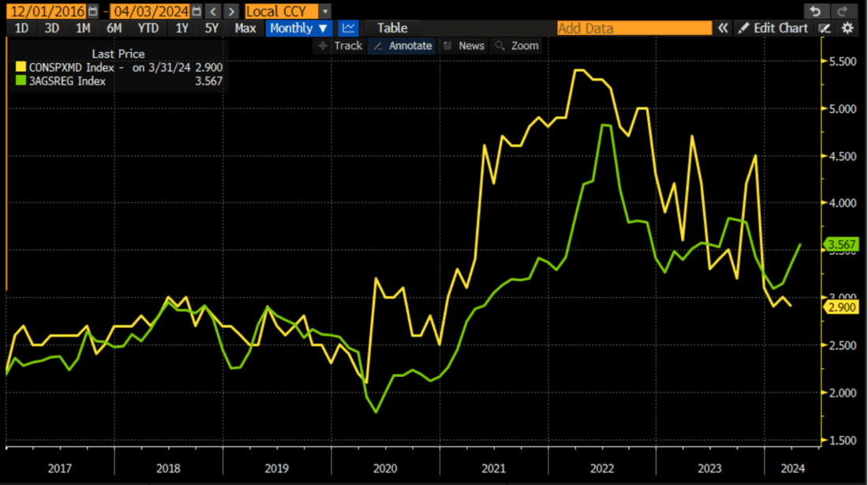Open chart settings with the gear icon

(x=847, y=28)
